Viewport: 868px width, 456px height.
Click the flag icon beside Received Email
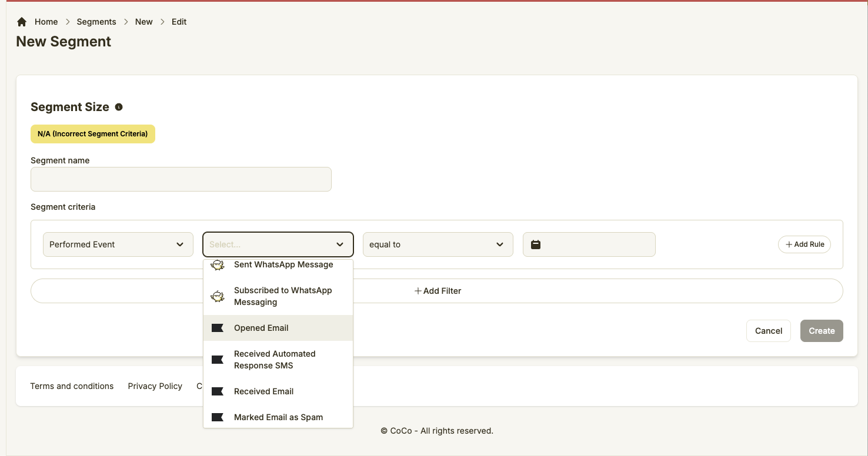218,391
